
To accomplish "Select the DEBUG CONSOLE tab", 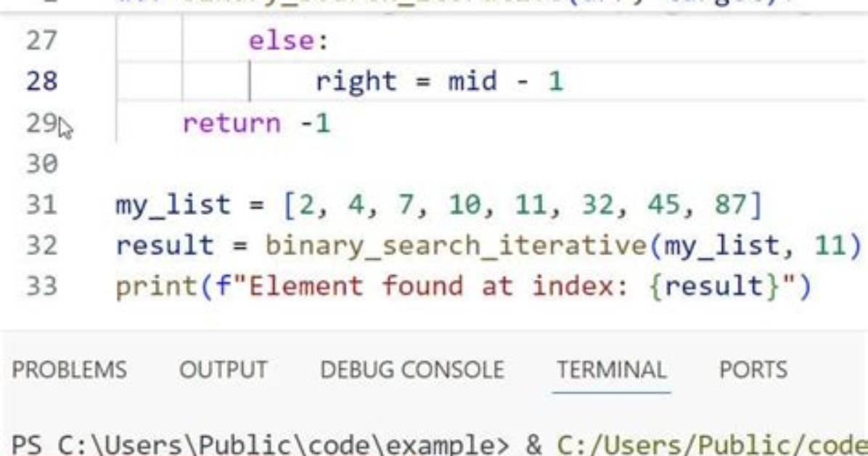I will (x=412, y=370).
